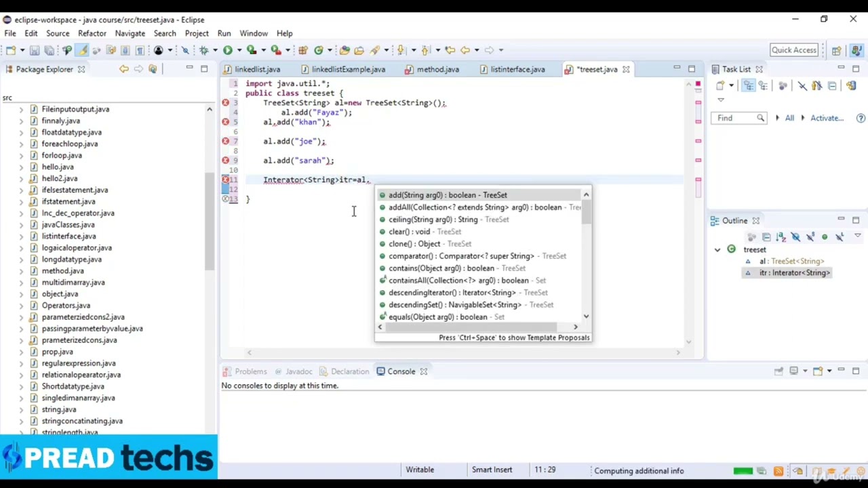Select itr : Interator<String> in Outline
868x488 pixels.
[x=787, y=272]
